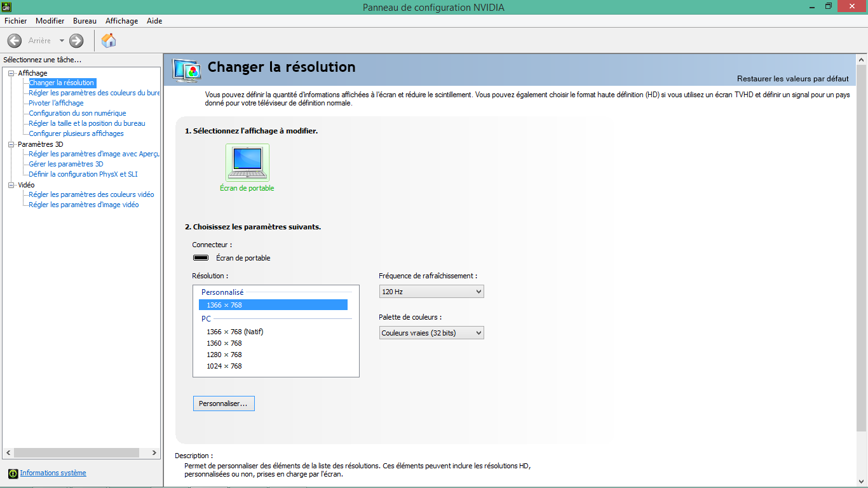Viewport: 868px width, 488px height.
Task: Close the Panneau de configuration NVIDIA
Action: pyautogui.click(x=851, y=6)
